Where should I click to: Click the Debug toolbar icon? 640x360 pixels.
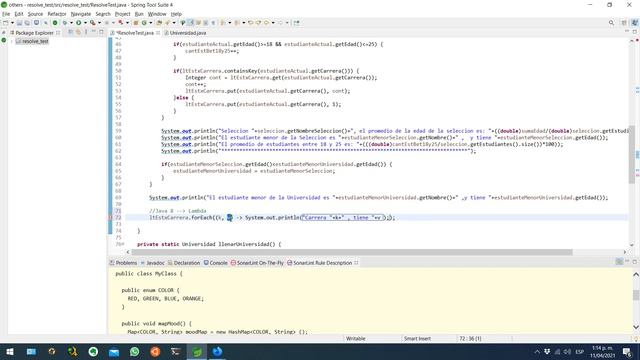[65, 23]
